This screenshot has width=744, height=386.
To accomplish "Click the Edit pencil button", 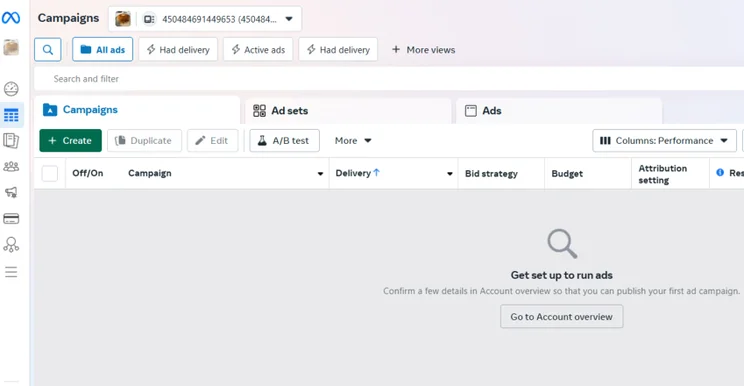I will coord(213,140).
